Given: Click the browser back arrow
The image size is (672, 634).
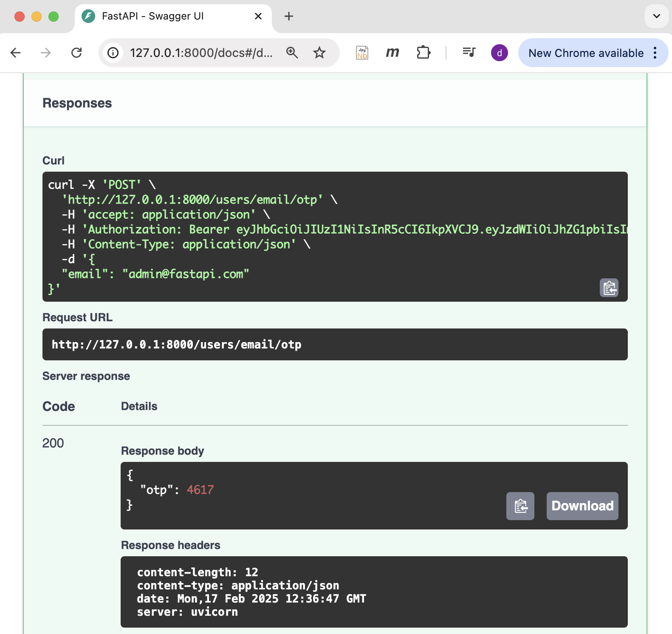Looking at the screenshot, I should point(16,53).
